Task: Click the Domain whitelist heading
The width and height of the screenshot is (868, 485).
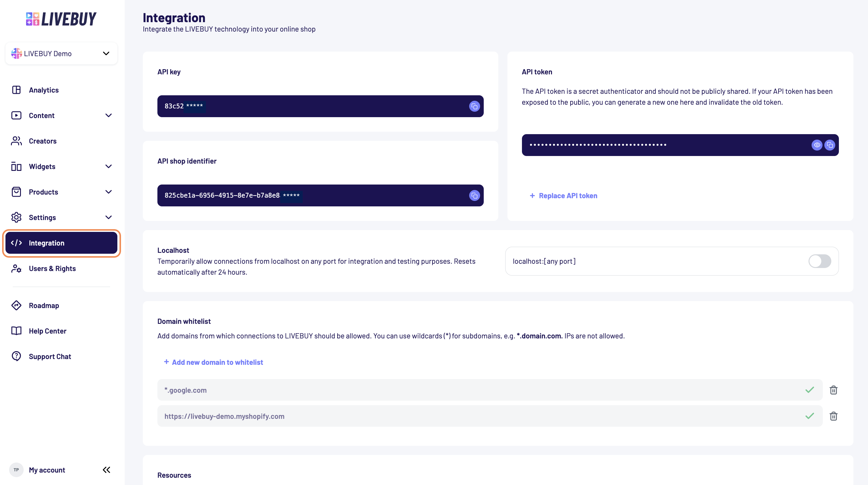Action: click(x=184, y=321)
